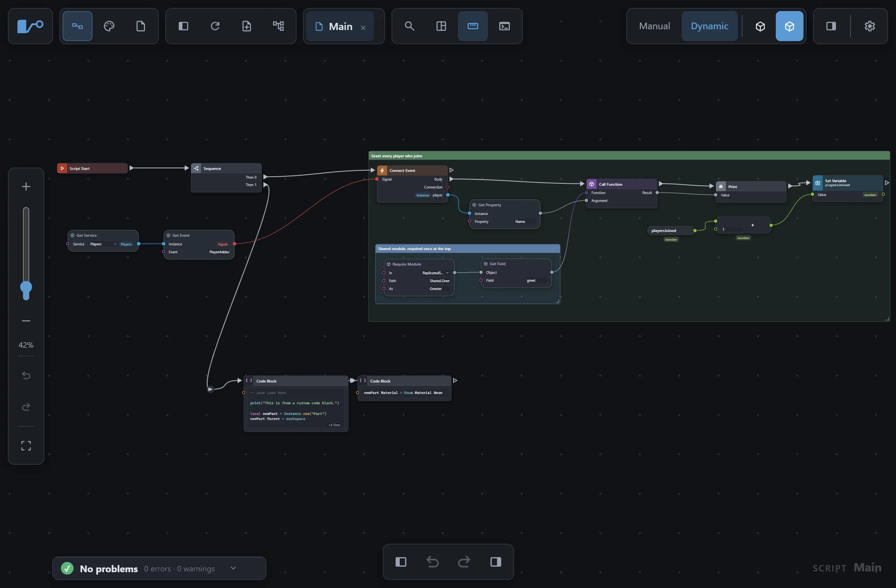Image resolution: width=896 pixels, height=588 pixels.
Task: Select the Connect Event node header
Action: tap(412, 170)
